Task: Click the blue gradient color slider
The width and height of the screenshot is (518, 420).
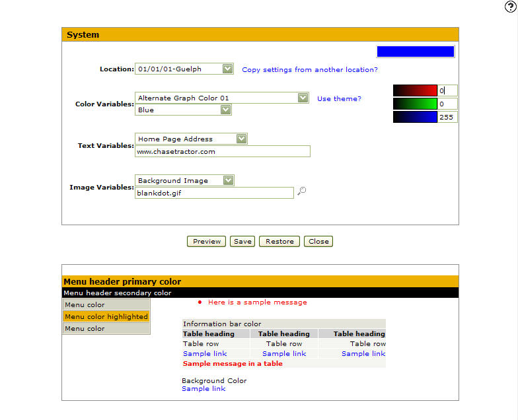Action: [x=415, y=117]
